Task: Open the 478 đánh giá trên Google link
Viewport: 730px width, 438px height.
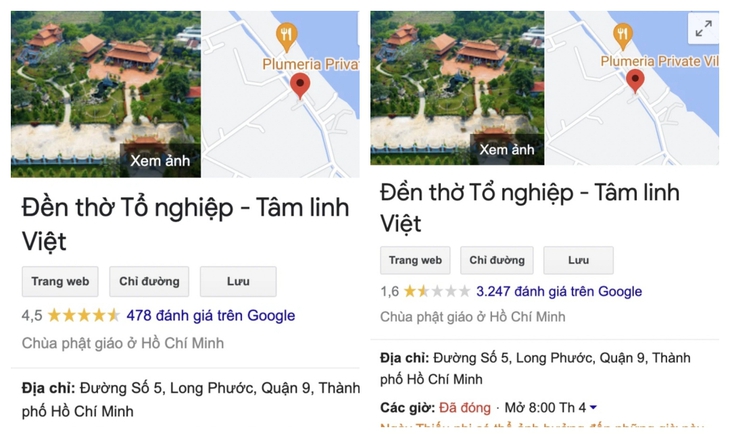Action: click(210, 316)
